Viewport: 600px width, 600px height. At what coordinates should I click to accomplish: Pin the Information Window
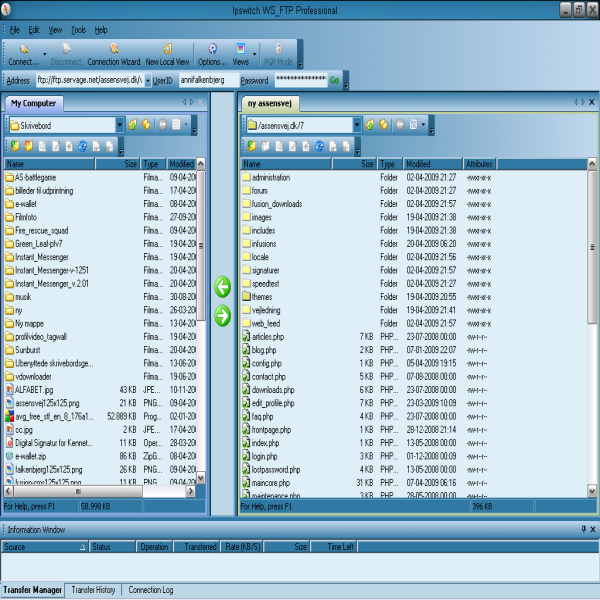(x=583, y=529)
